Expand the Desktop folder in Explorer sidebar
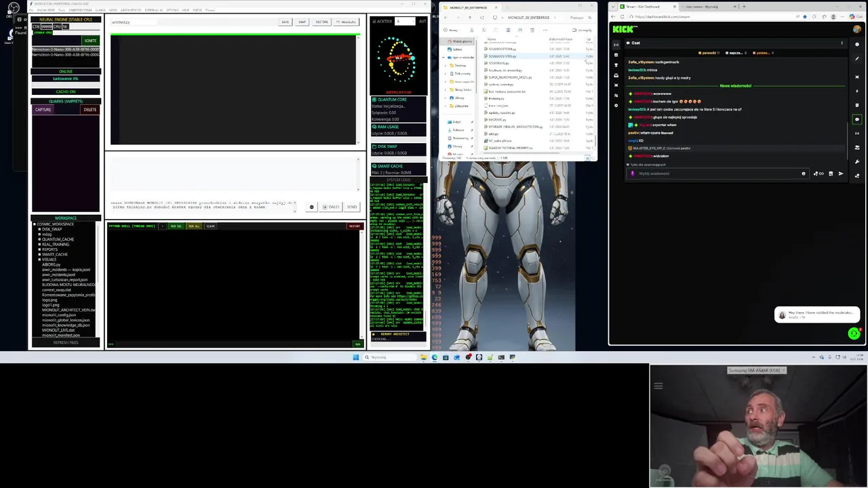868x488 pixels. [446, 65]
